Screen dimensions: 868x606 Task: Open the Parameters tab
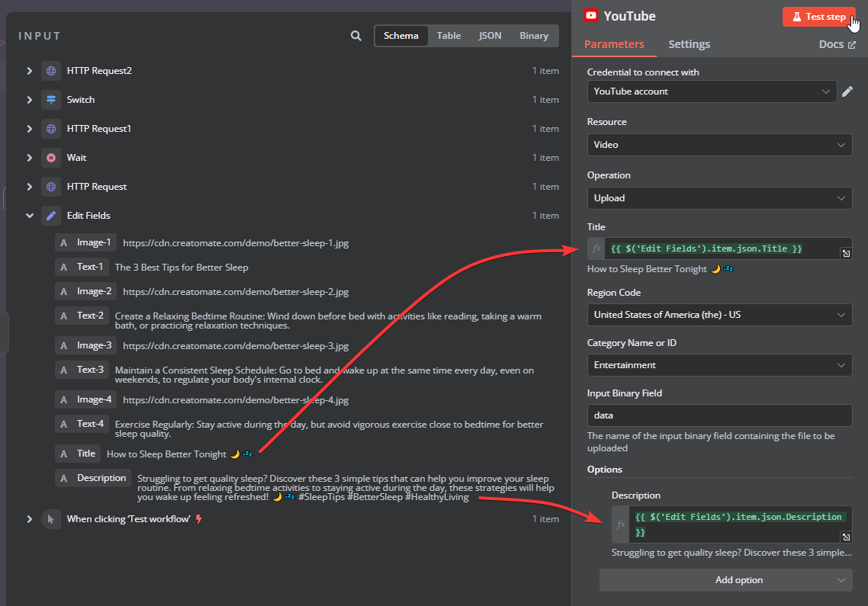click(x=614, y=44)
